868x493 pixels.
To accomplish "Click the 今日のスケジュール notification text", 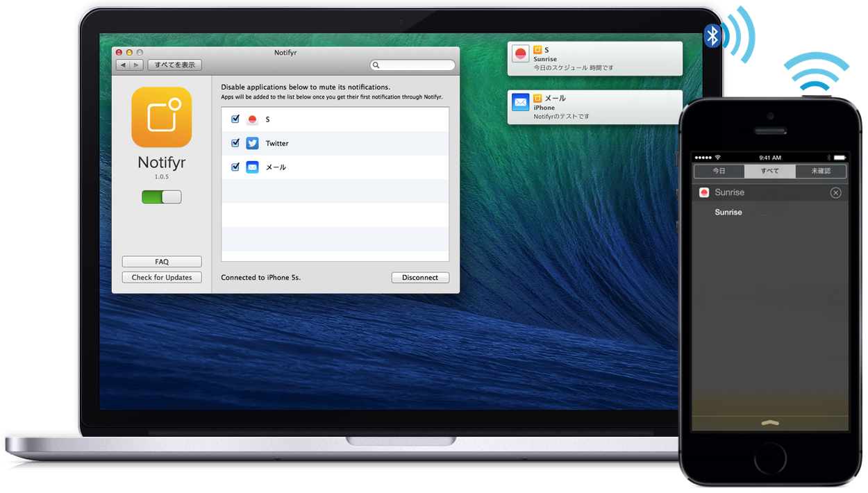I will (574, 68).
